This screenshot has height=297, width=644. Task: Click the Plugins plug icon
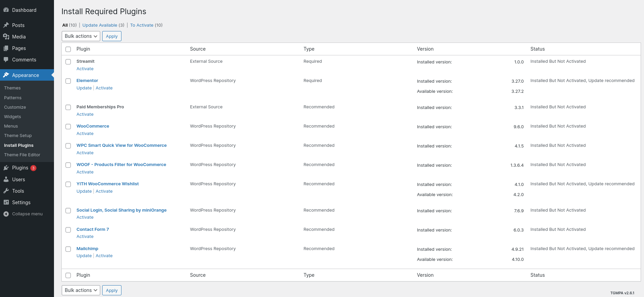pos(6,168)
